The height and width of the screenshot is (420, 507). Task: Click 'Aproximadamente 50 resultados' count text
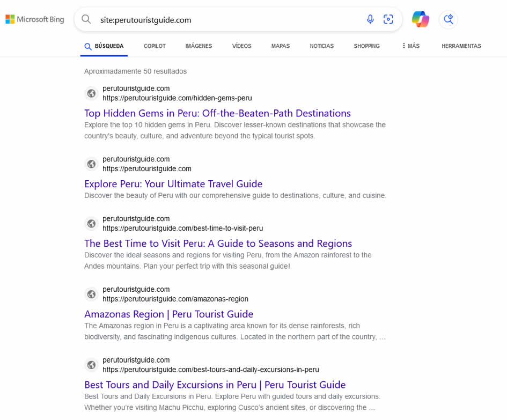point(136,71)
